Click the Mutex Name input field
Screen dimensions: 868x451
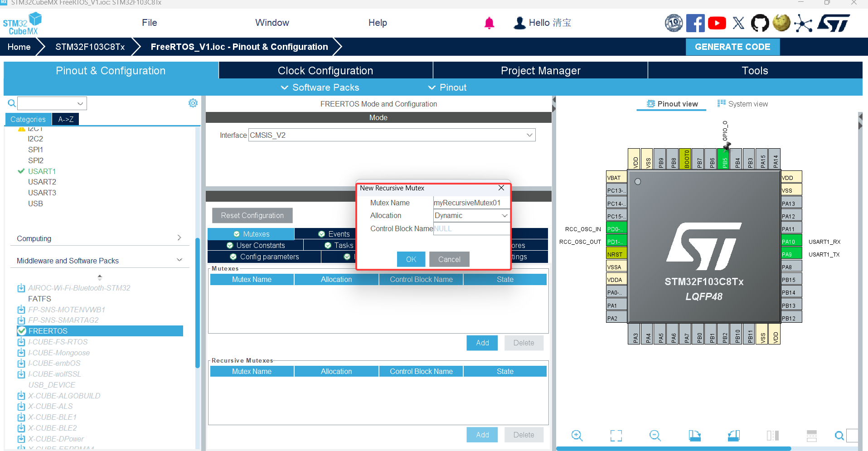471,203
